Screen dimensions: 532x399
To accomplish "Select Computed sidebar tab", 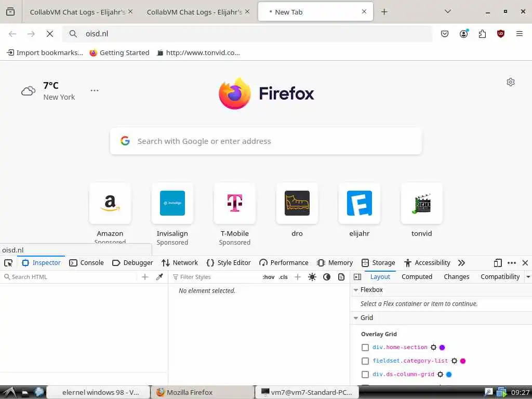I will click(x=417, y=277).
